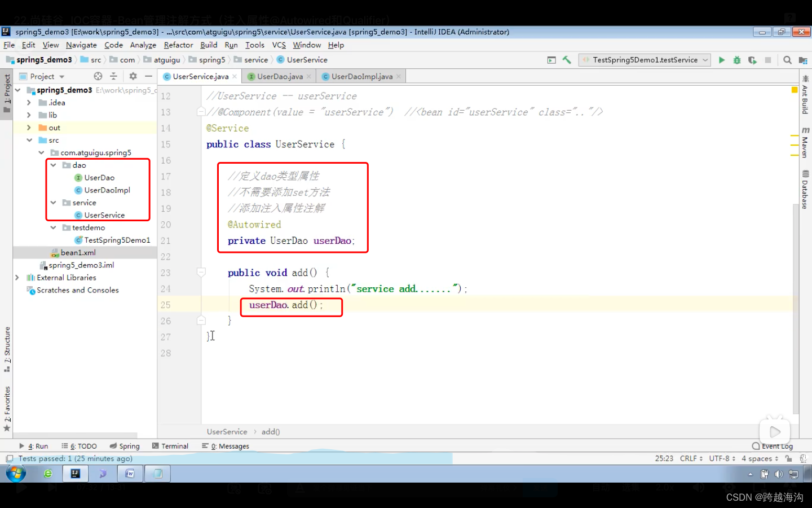Click the add() breadcrumb below editor
The width and height of the screenshot is (812, 508).
tap(271, 432)
